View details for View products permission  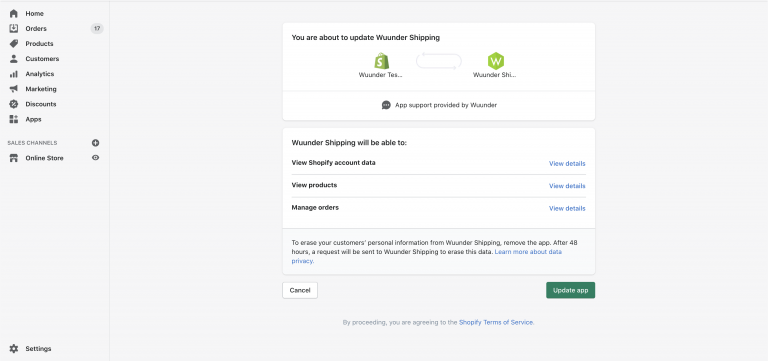567,186
